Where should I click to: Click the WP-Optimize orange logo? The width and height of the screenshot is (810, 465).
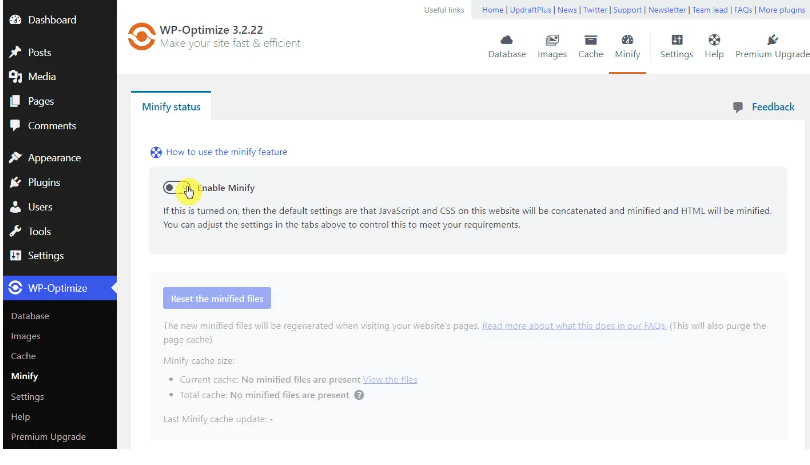click(x=142, y=36)
